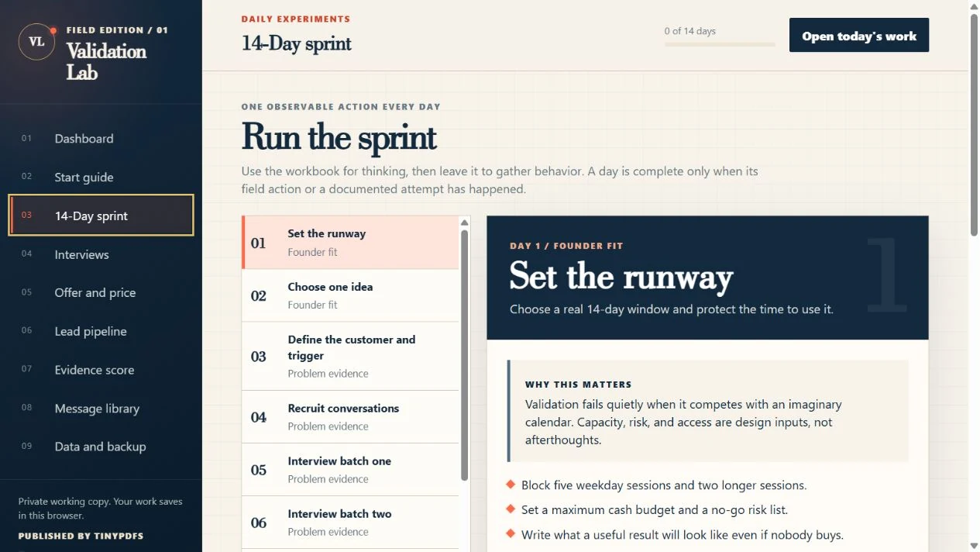The width and height of the screenshot is (980, 552).
Task: Select day 02 Choose one idea
Action: point(350,295)
